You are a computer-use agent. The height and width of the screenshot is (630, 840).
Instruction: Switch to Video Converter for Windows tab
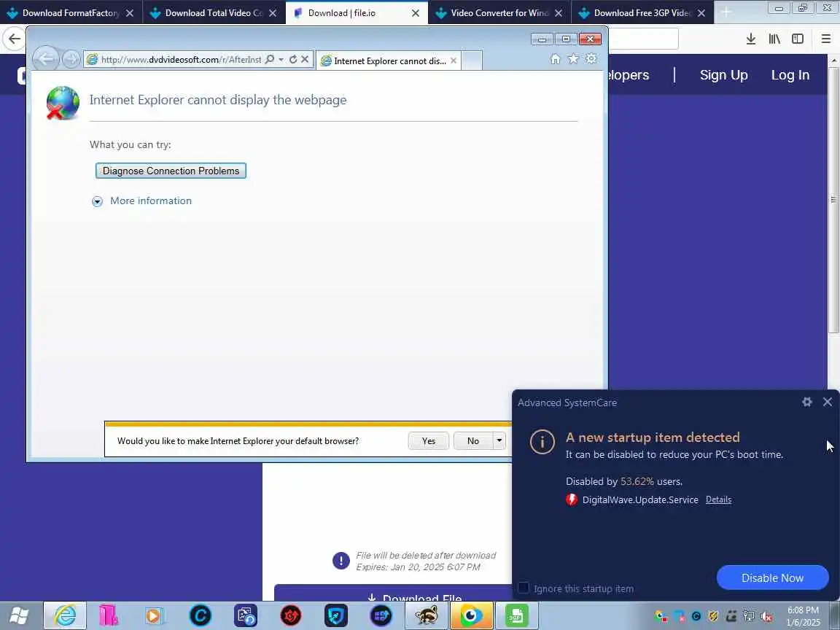(x=499, y=13)
